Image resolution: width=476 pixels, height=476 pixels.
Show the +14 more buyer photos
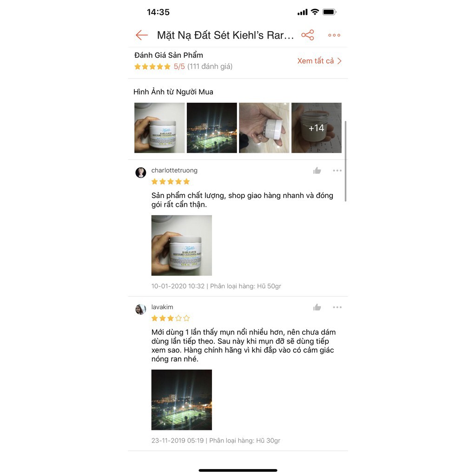(316, 128)
